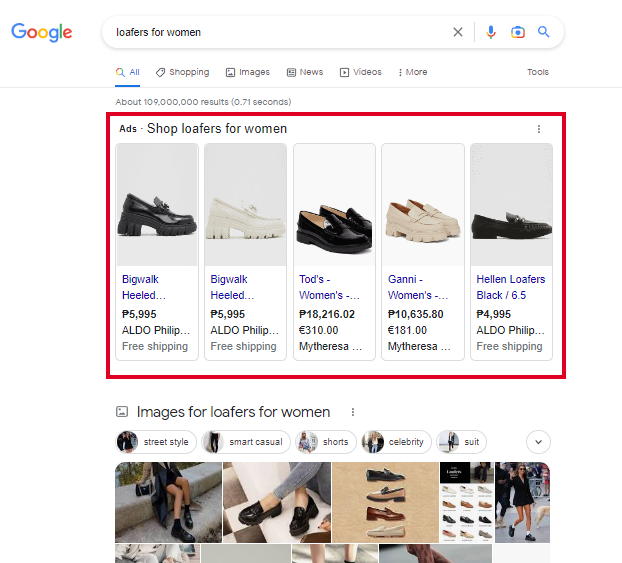Open image of four stacked loafers
This screenshot has height=563, width=622.
[385, 502]
